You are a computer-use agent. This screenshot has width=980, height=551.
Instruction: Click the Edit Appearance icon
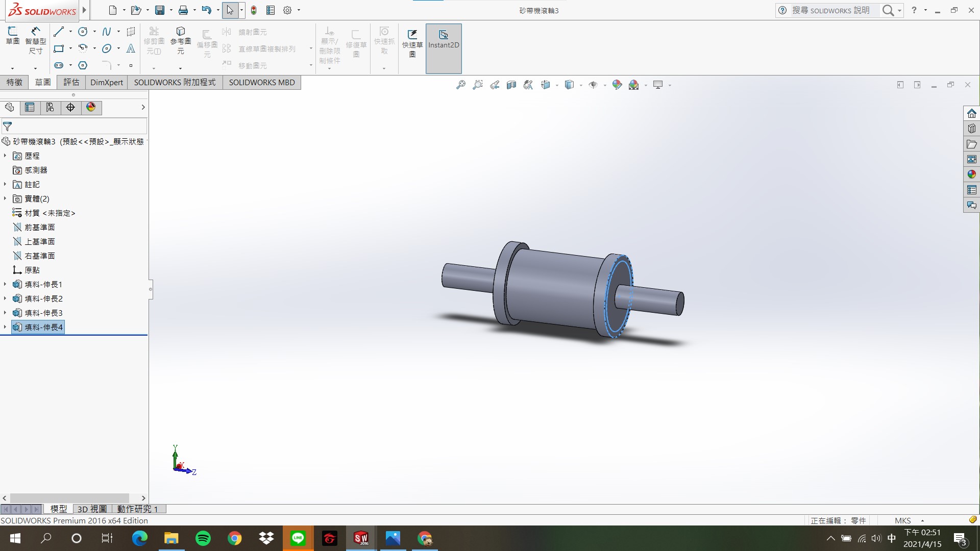coord(617,85)
